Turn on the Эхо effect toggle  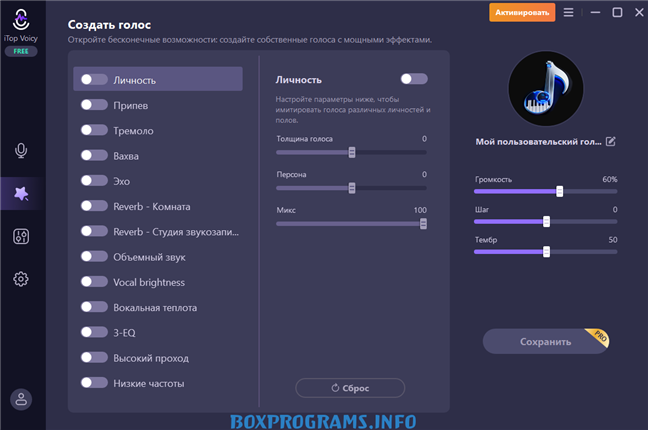click(x=94, y=181)
